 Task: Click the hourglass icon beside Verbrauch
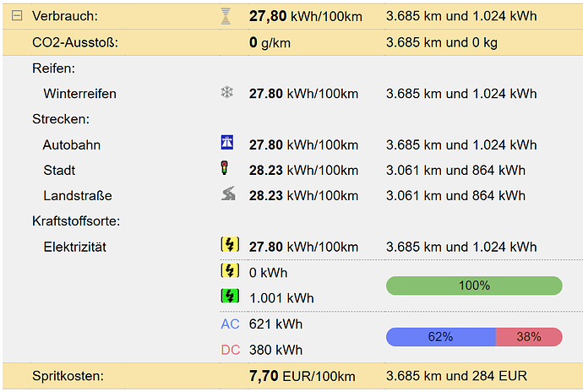226,16
